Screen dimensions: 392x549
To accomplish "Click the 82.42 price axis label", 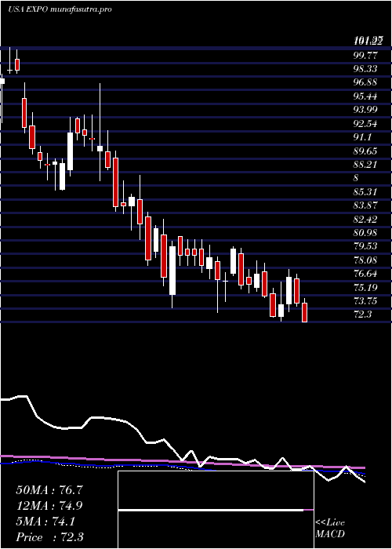I will coord(365,219).
